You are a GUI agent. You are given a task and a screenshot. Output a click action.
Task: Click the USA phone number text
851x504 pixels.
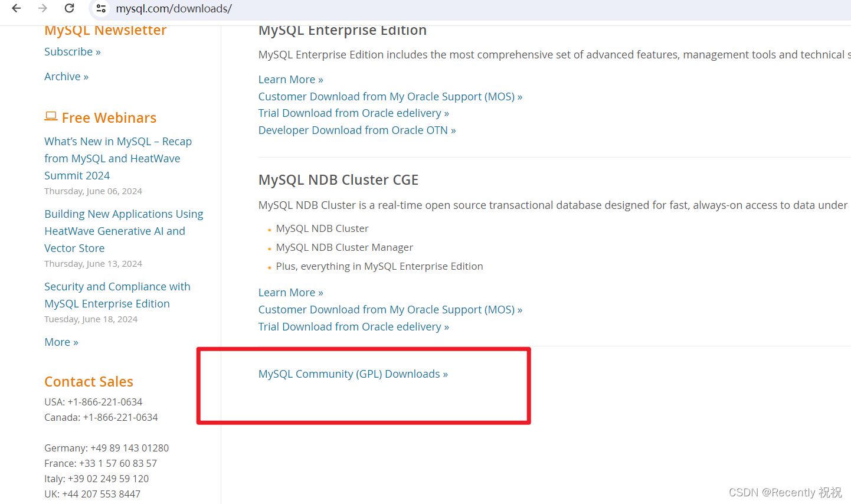tap(93, 402)
